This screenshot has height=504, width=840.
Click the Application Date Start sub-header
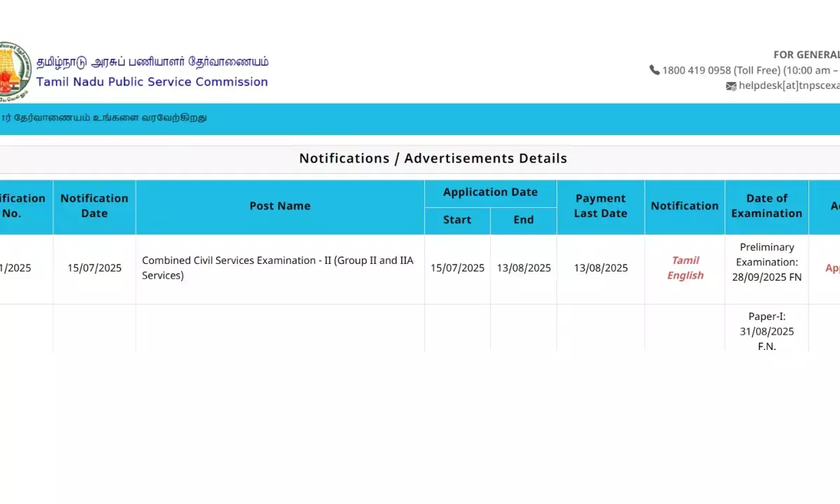coord(456,220)
